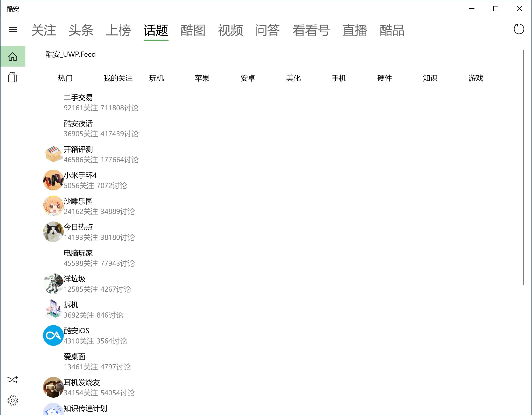Choose the 游戏 topic category
The height and width of the screenshot is (415, 532).
[476, 78]
